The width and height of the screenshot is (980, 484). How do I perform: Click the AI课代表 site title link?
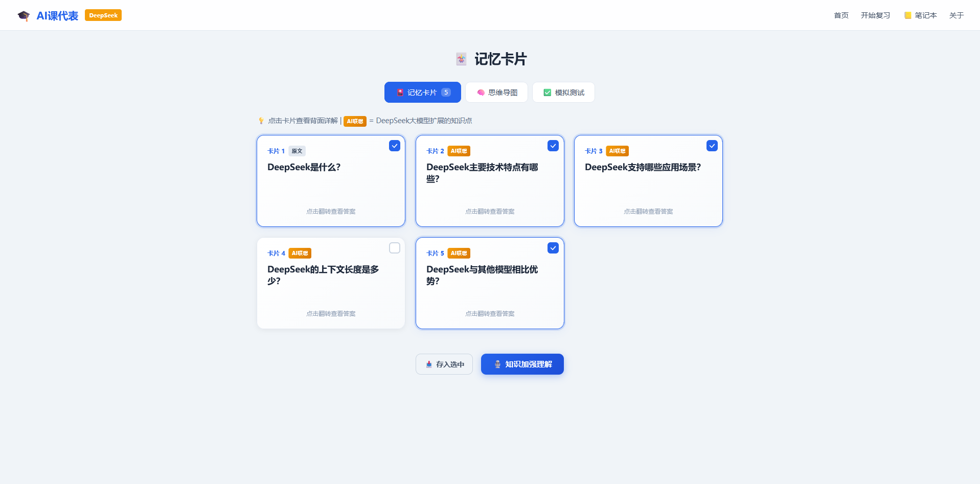point(57,16)
